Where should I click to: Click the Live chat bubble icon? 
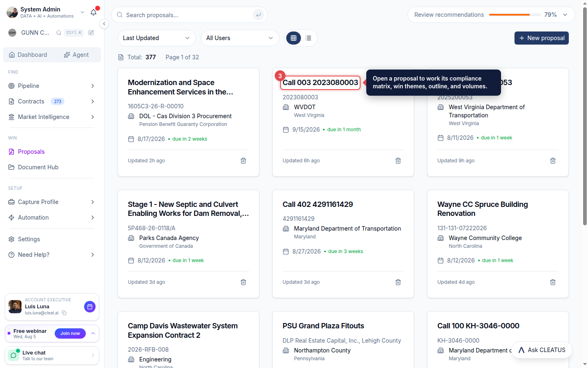14,355
